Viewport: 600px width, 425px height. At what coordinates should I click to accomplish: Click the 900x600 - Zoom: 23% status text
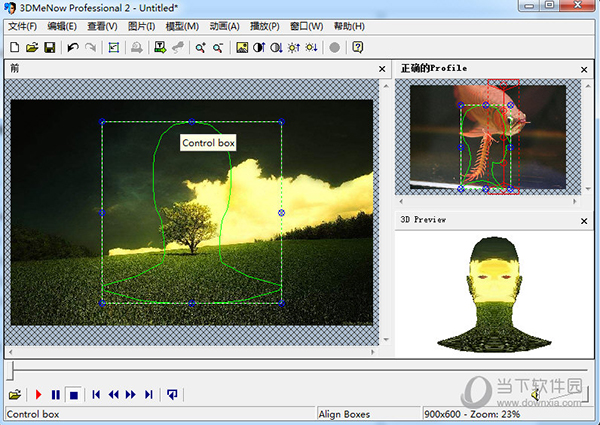[472, 414]
